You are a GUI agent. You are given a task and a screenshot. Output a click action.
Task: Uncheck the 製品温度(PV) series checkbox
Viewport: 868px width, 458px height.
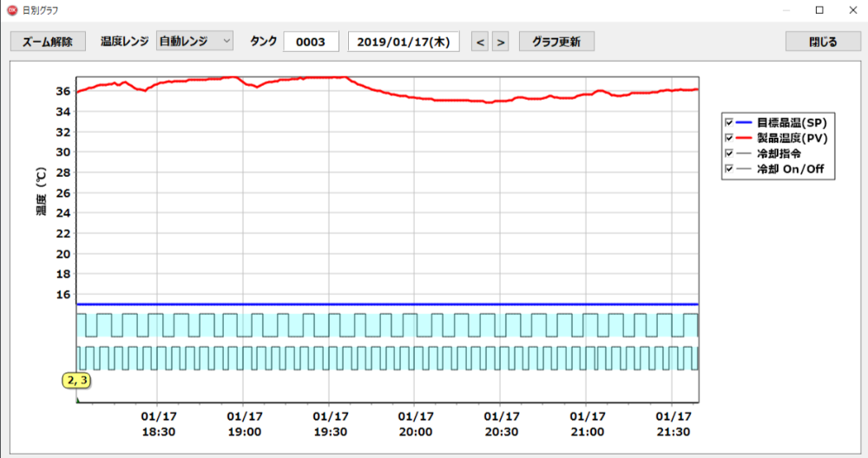point(729,138)
